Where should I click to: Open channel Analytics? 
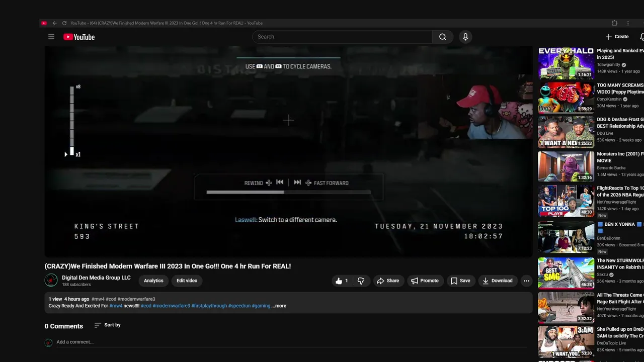(x=153, y=281)
